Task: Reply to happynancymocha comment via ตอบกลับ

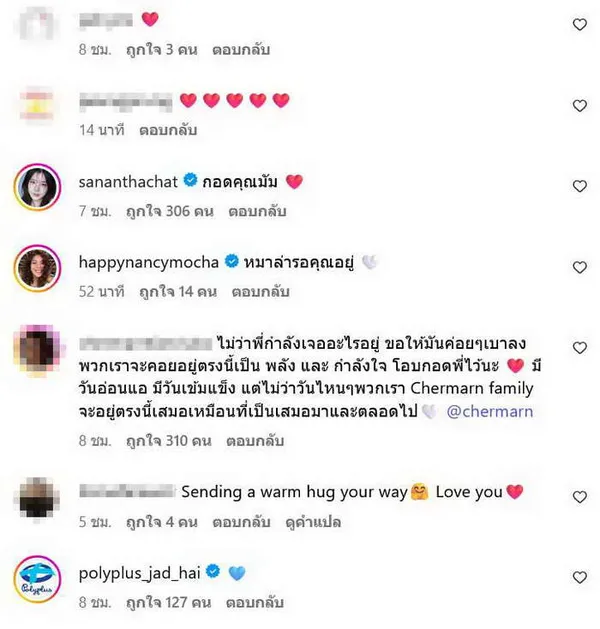Action: pos(260,292)
